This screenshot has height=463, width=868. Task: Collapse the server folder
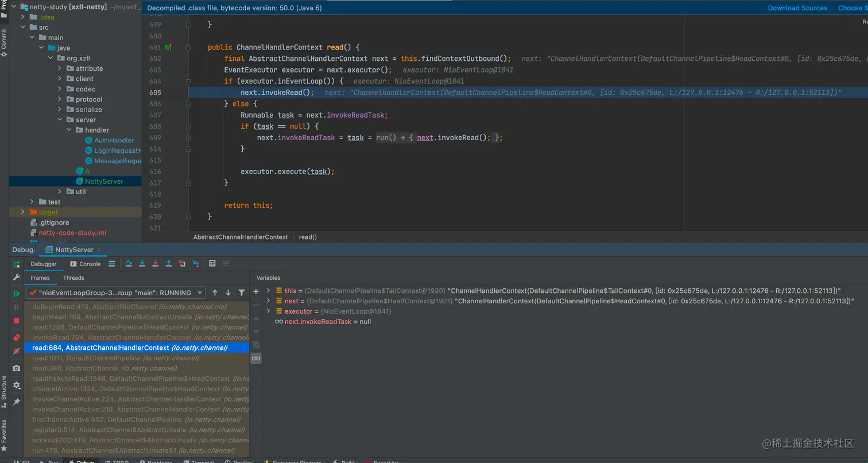pos(60,120)
